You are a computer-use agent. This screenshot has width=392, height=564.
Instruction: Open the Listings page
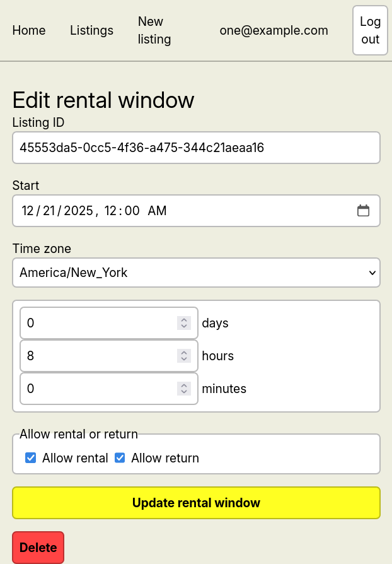91,30
